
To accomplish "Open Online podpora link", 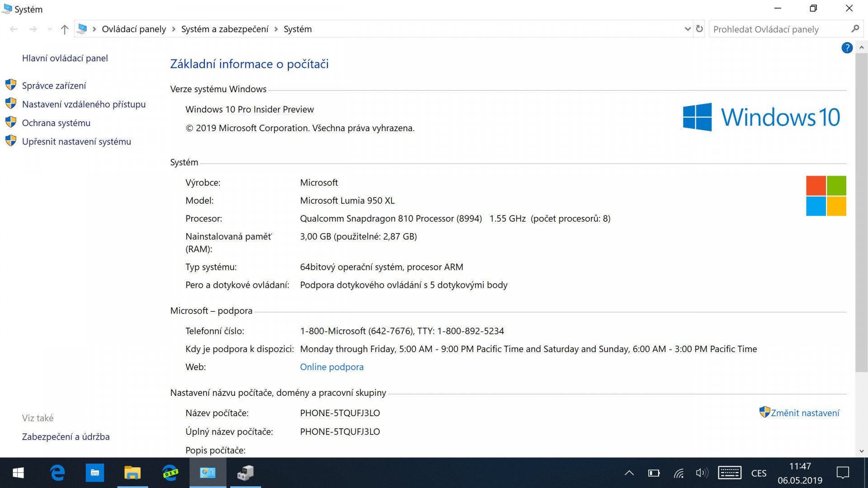I will point(332,367).
